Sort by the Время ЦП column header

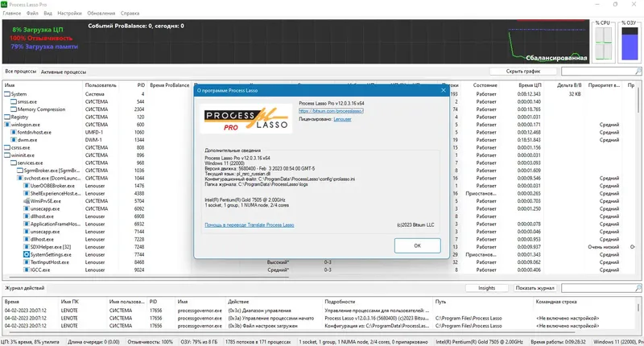tap(530, 85)
